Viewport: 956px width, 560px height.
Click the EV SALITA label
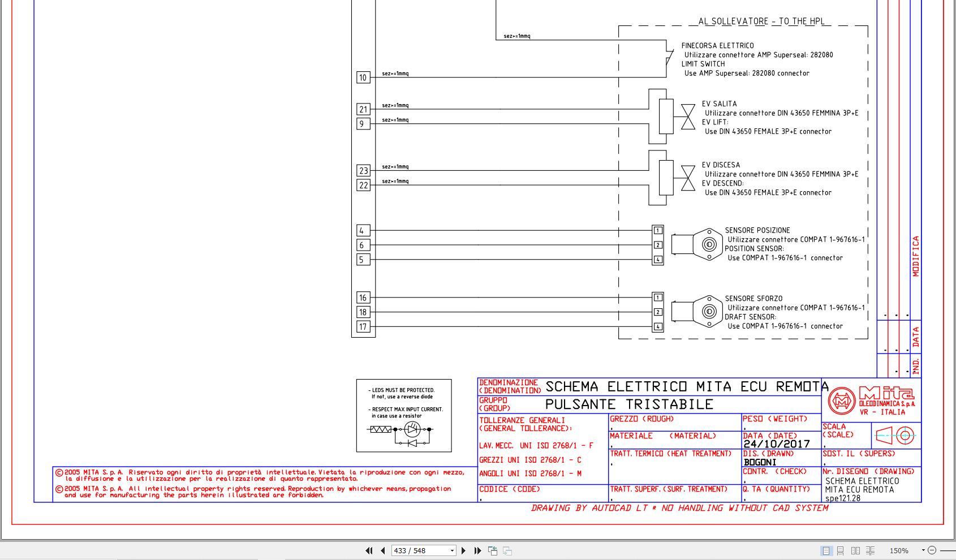click(x=719, y=104)
